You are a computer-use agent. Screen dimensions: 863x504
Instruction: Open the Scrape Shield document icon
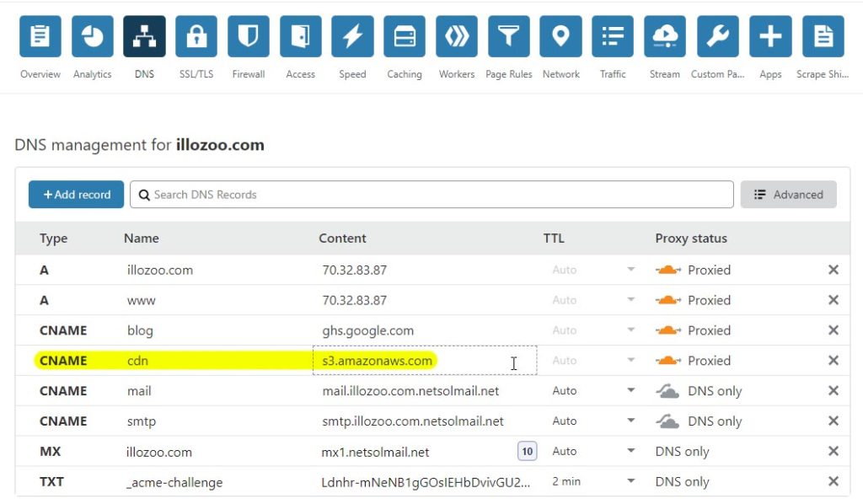pyautogui.click(x=823, y=36)
